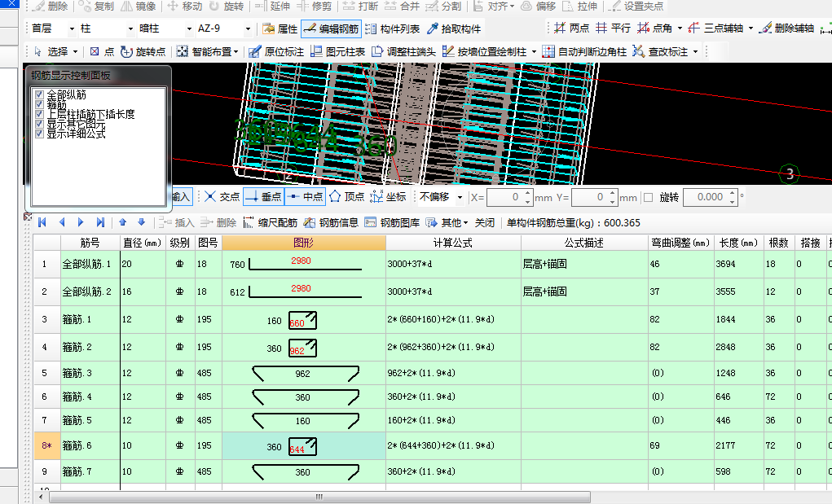Toggle 显示其它图元 checkbox
The image size is (832, 504).
[39, 124]
